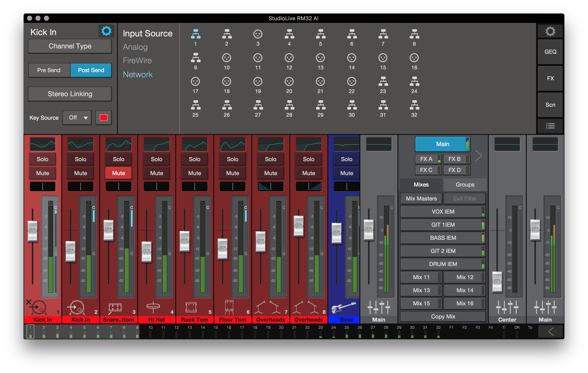Image resolution: width=588 pixels, height=373 pixels.
Task: Open global settings gear icon at top right
Action: coord(550,31)
